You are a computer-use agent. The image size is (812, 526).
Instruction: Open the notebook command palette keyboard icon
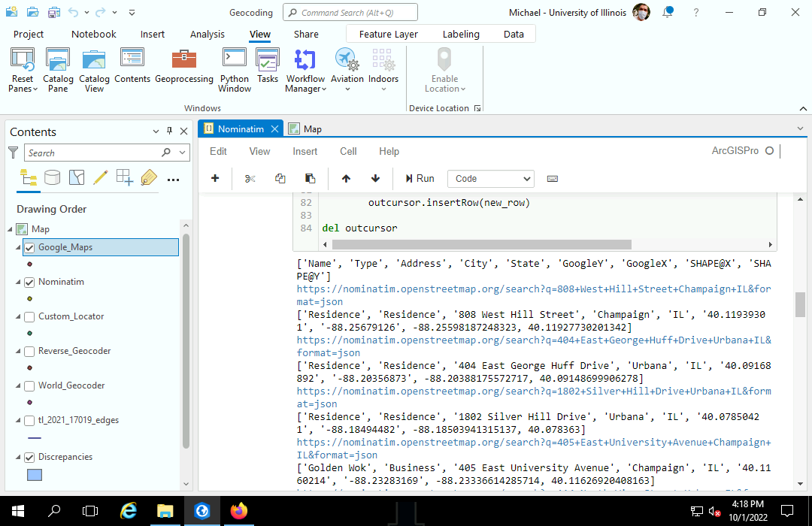(x=552, y=178)
